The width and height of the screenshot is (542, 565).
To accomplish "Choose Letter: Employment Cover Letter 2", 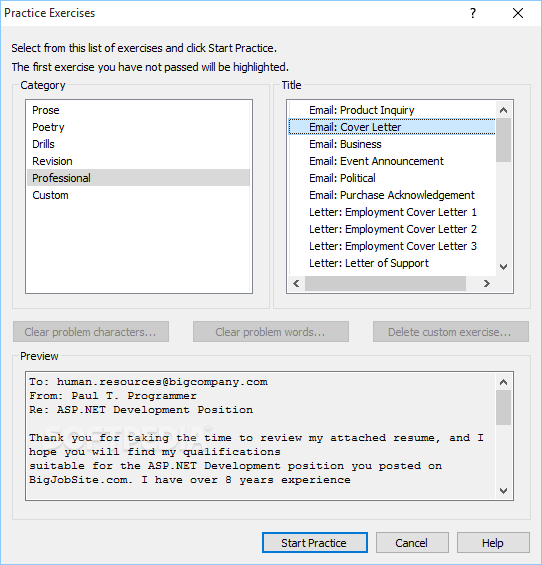I will click(392, 229).
